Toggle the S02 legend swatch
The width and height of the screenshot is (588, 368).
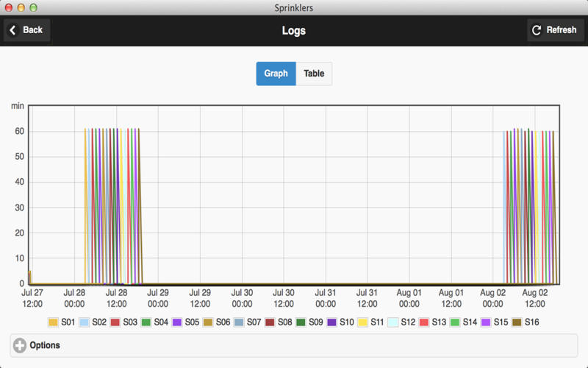click(85, 322)
